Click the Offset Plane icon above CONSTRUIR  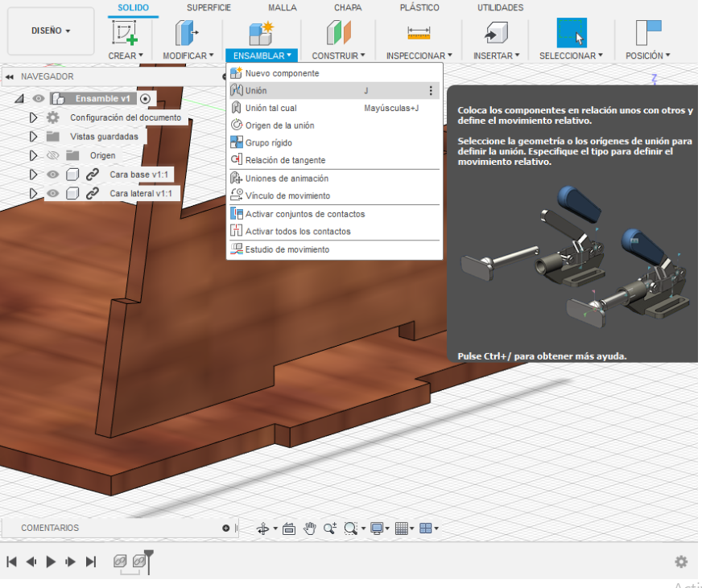[x=338, y=33]
